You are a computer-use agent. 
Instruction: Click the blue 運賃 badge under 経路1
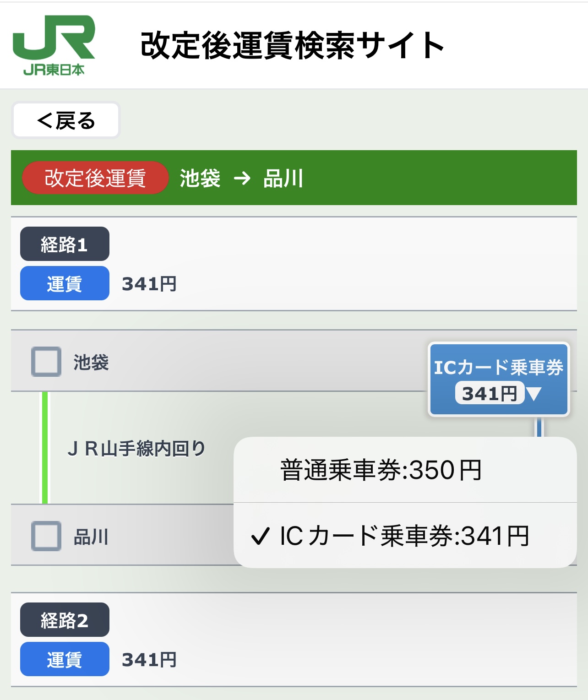[65, 283]
